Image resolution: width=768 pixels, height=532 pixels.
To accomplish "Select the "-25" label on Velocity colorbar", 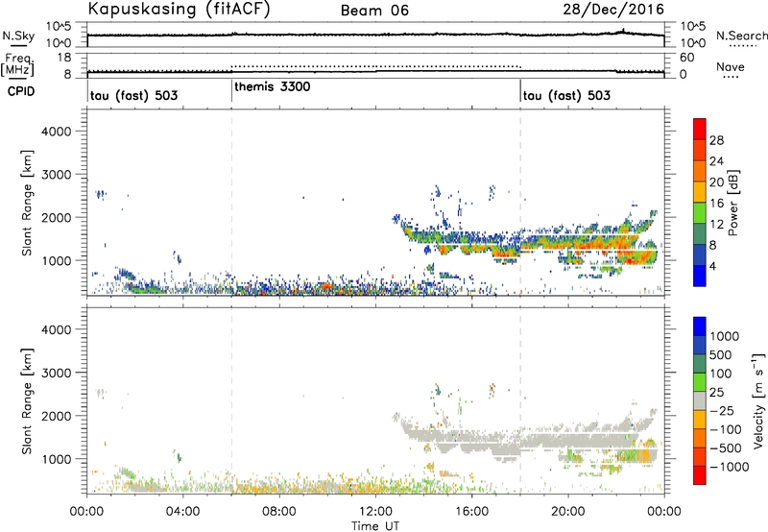I will [x=722, y=411].
